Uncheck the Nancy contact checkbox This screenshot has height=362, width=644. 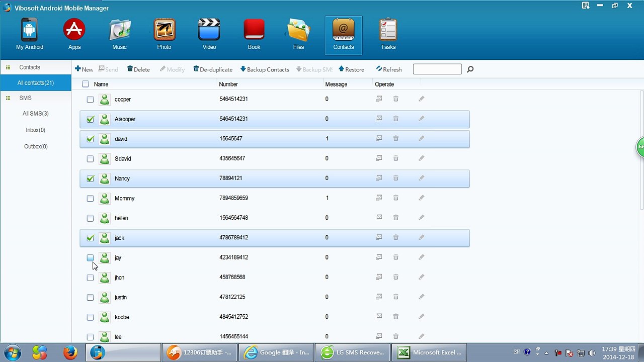[90, 178]
